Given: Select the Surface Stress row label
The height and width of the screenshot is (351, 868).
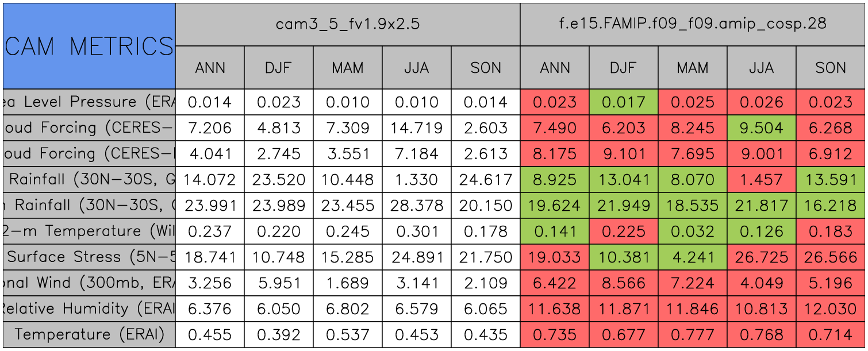Looking at the screenshot, I should pyautogui.click(x=89, y=257).
